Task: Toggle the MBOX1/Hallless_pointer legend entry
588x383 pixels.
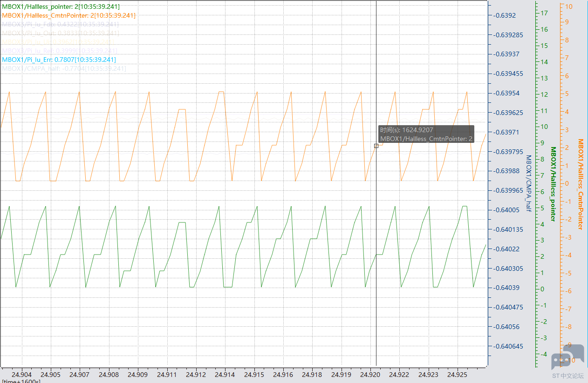Action: click(x=61, y=7)
